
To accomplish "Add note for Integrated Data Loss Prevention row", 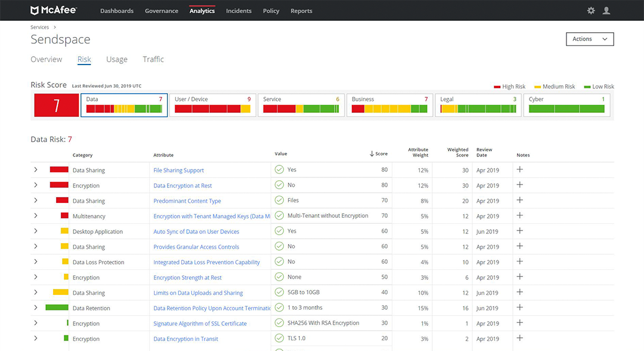I will [x=519, y=261].
